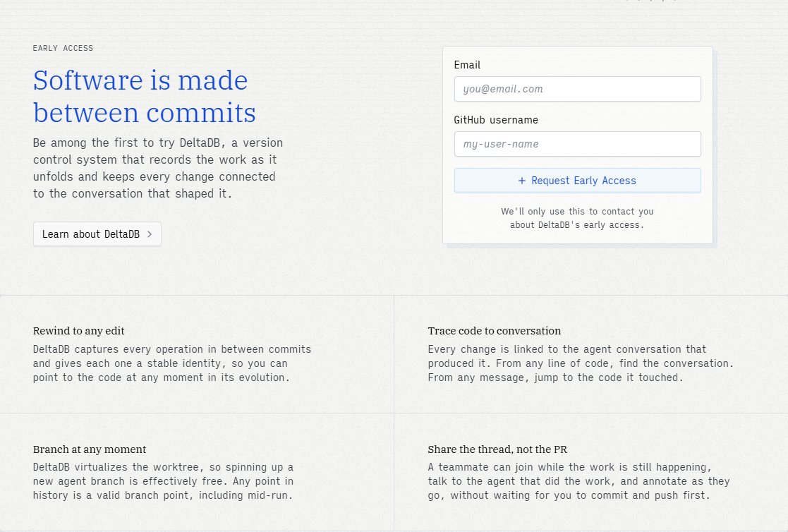Click the Email input field
Viewport: 788px width, 532px height.
click(578, 89)
